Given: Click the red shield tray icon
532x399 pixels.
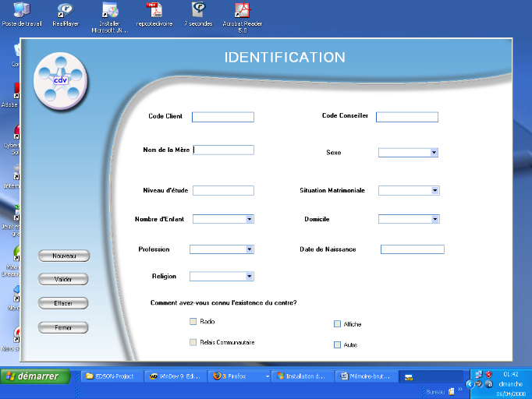Looking at the screenshot, I should pos(489,374).
